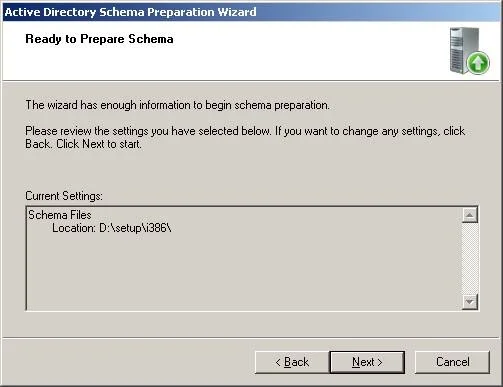Click the scroll down arrow in Current Settings

tap(470, 302)
